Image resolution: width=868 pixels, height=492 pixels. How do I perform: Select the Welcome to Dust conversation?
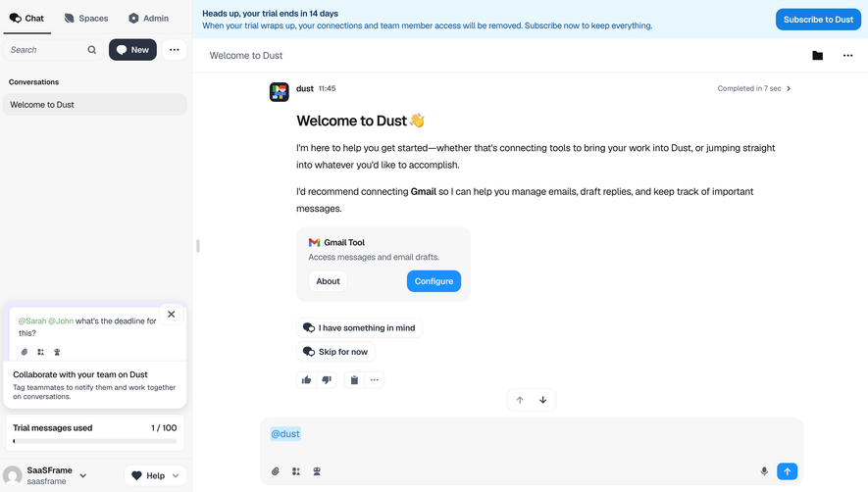(95, 105)
